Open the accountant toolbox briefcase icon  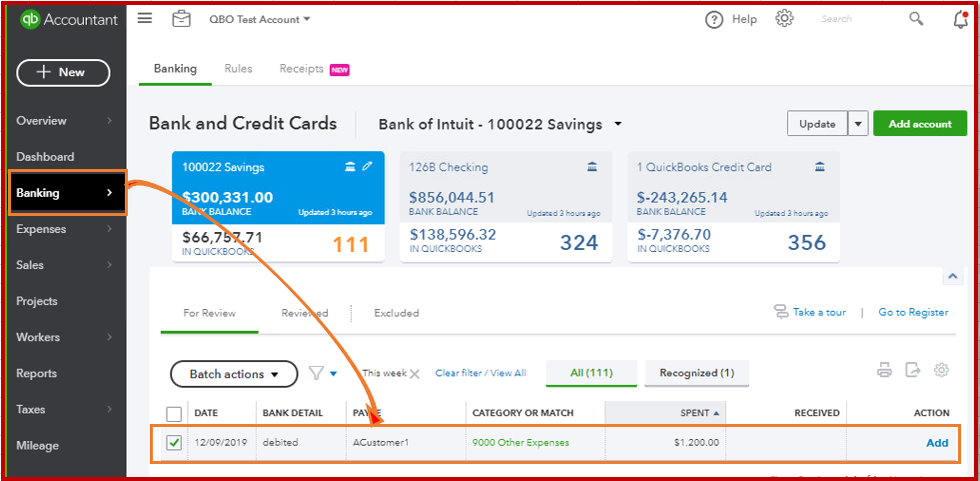pyautogui.click(x=181, y=19)
